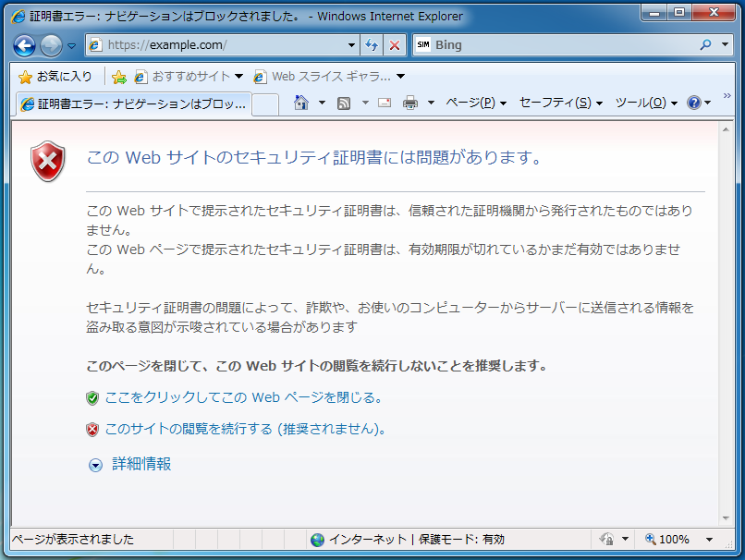Click インターネット | 保護モード: 有効 status text
This screenshot has height=560, width=745.
[417, 540]
